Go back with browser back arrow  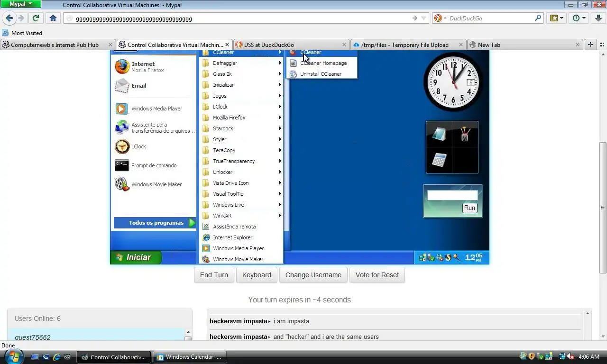(x=9, y=18)
